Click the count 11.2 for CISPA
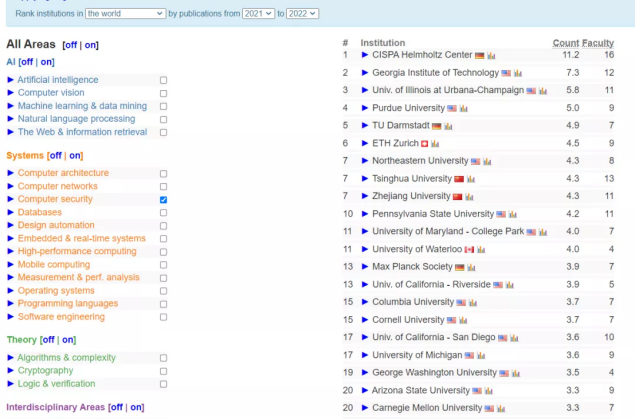The image size is (636, 419). click(571, 55)
